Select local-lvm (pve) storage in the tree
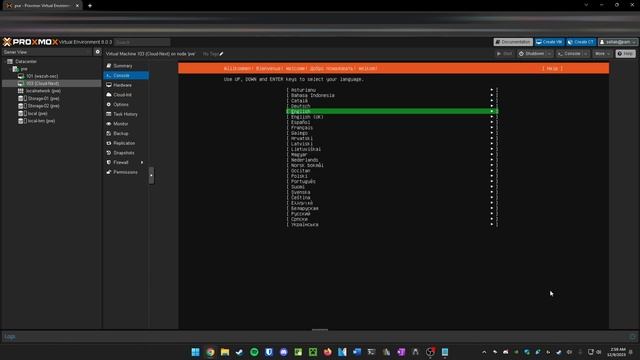This screenshot has width=640, height=360. coord(41,121)
